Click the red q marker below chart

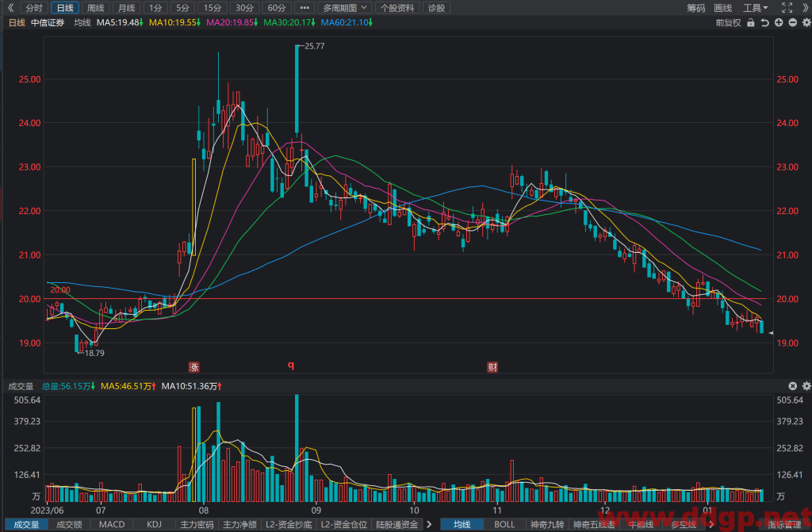pos(291,366)
